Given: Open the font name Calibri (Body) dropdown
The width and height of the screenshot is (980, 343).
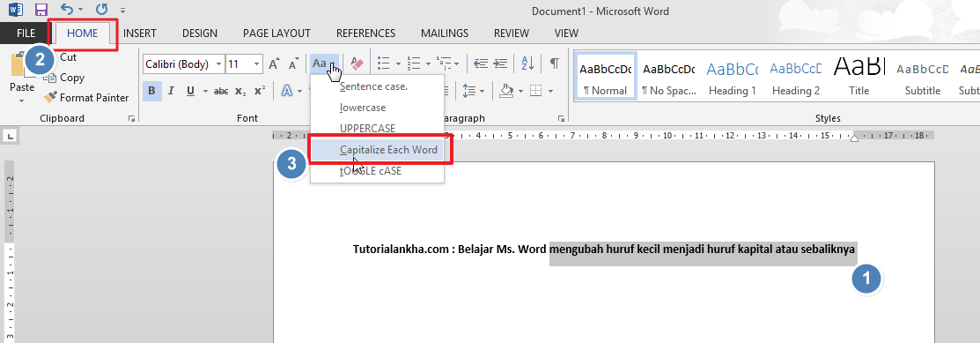Looking at the screenshot, I should coord(218,63).
